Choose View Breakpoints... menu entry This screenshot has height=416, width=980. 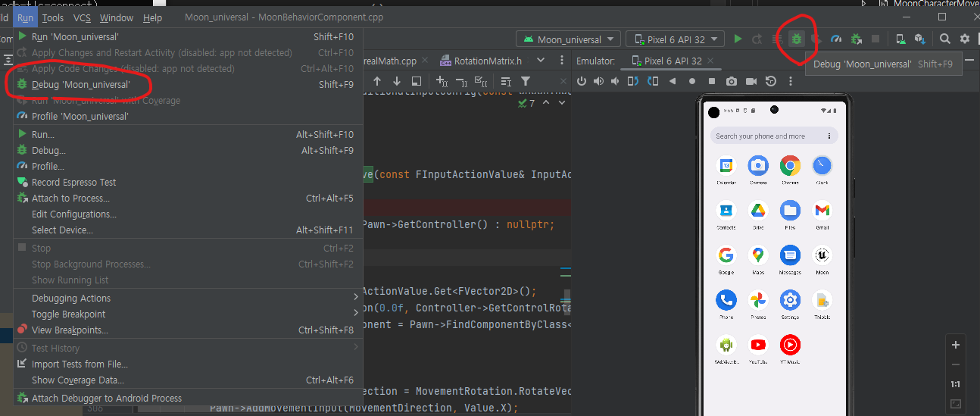188,330
